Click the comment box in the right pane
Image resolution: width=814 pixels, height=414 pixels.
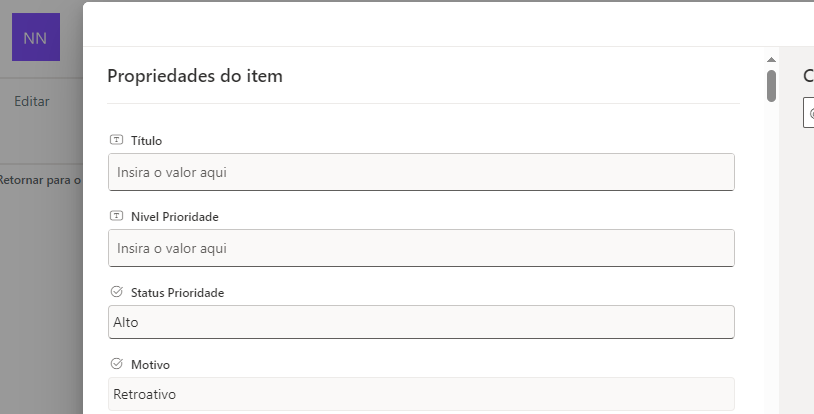pyautogui.click(x=809, y=113)
